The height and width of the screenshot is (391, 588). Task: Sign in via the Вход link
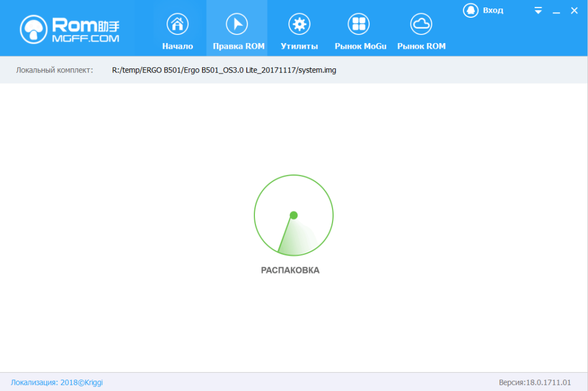pos(493,10)
